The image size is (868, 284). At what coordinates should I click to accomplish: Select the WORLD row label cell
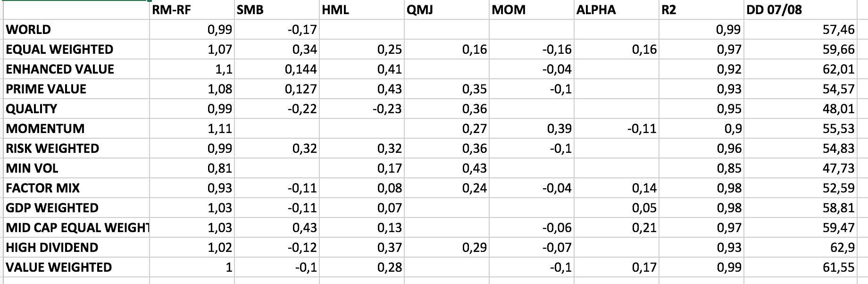[x=75, y=30]
